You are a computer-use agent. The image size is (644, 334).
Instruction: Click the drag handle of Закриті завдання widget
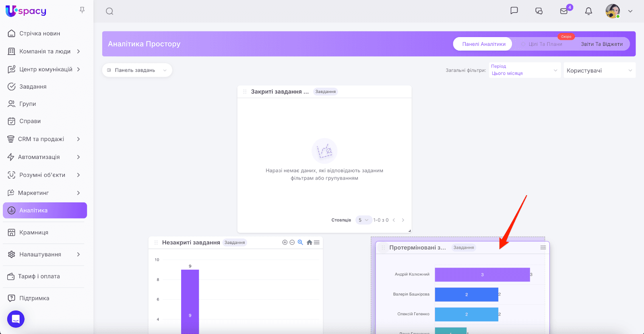click(245, 92)
